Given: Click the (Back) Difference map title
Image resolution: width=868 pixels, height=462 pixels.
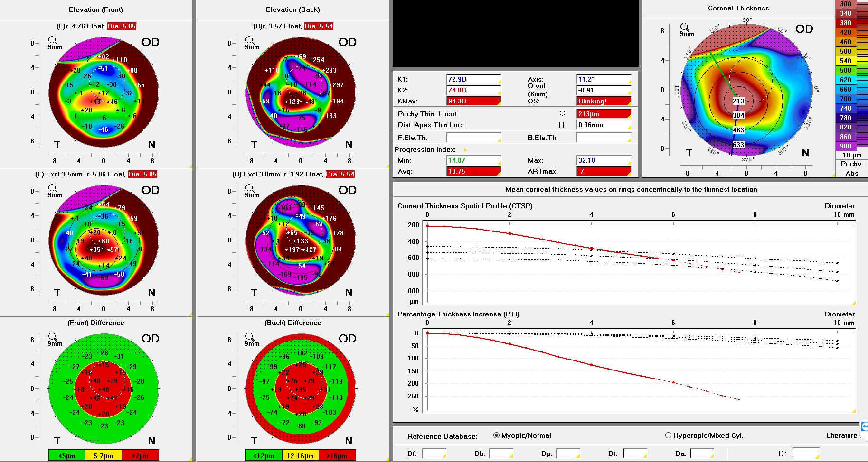Looking at the screenshot, I should coord(293,323).
